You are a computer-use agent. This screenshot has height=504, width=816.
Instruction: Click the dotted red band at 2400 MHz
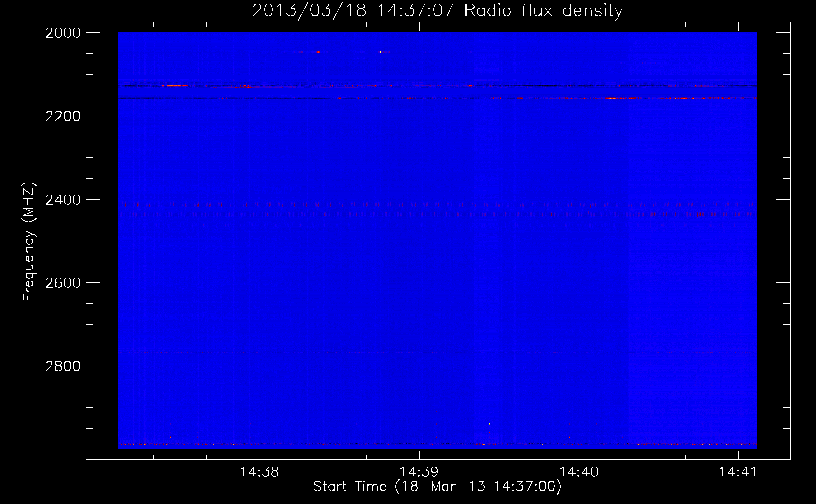click(434, 204)
